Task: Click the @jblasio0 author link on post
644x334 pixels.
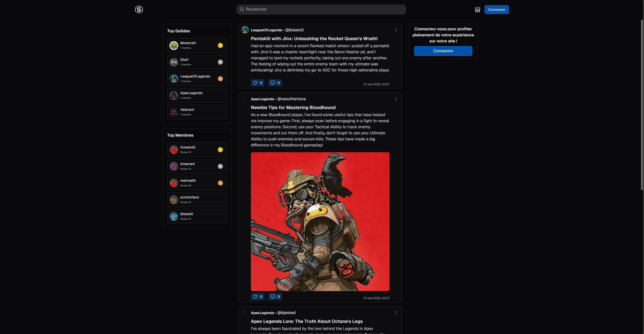Action: click(294, 30)
